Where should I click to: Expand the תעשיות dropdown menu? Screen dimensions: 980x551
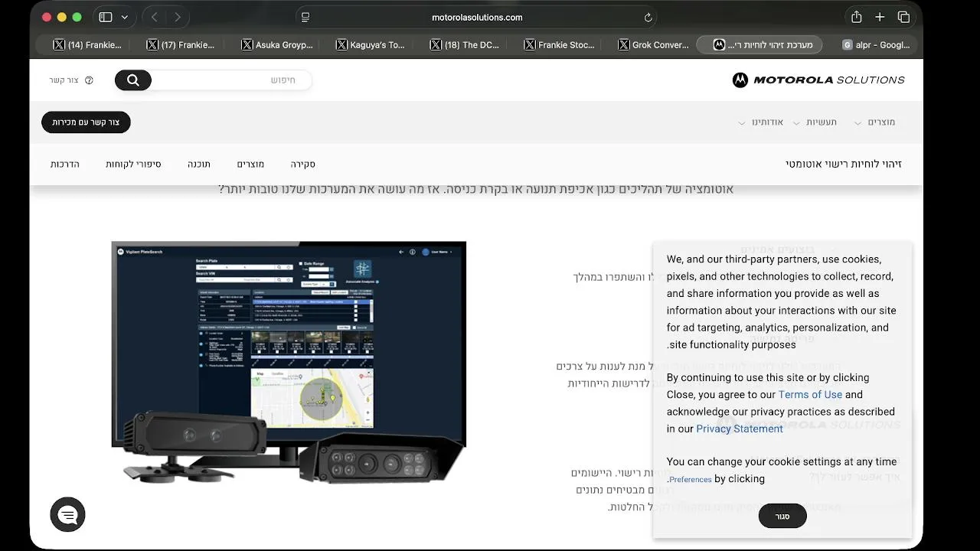click(x=815, y=122)
